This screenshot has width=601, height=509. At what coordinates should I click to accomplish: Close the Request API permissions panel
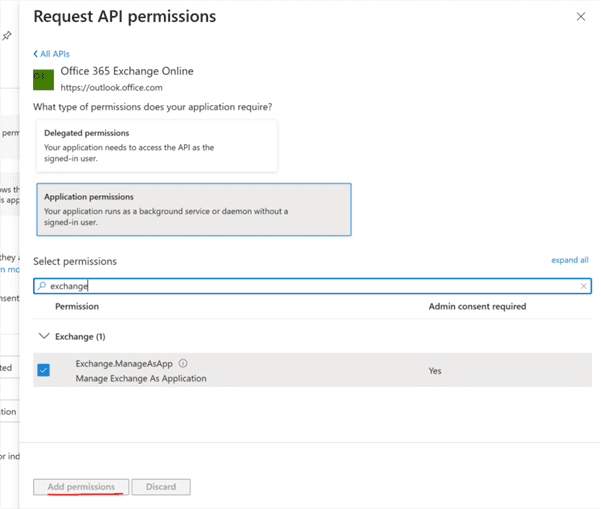coord(581,17)
